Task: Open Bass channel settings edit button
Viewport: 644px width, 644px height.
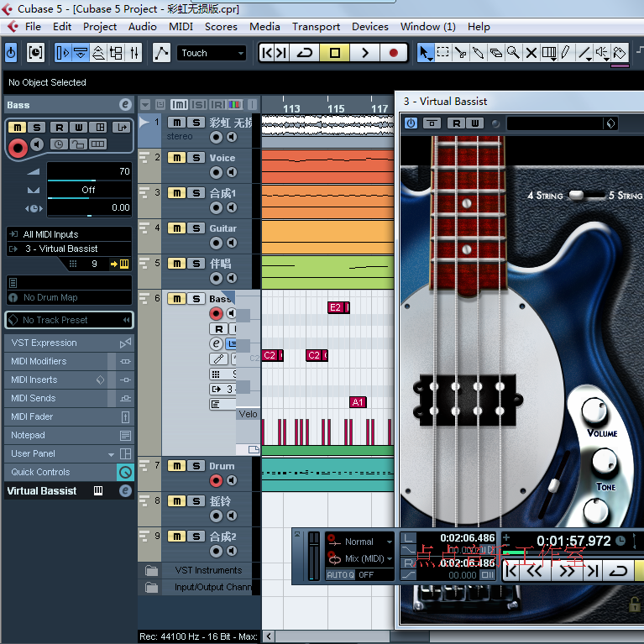Action: point(126,105)
